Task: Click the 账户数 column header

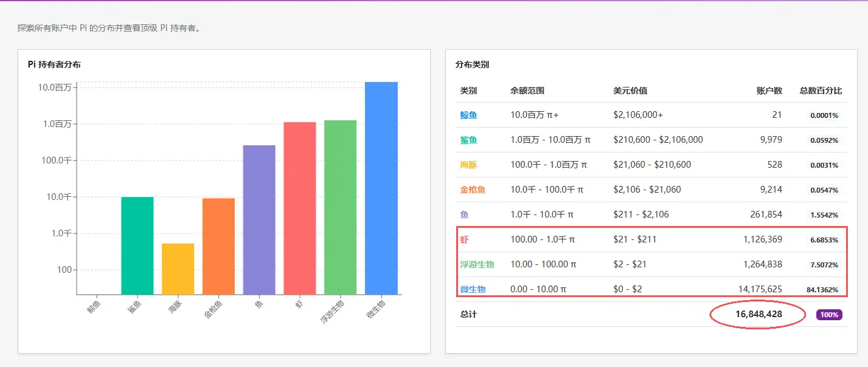Action: (x=769, y=91)
